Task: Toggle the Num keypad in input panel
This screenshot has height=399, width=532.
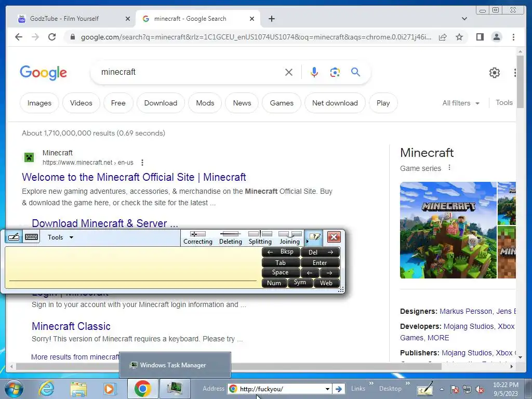Action: coord(274,283)
